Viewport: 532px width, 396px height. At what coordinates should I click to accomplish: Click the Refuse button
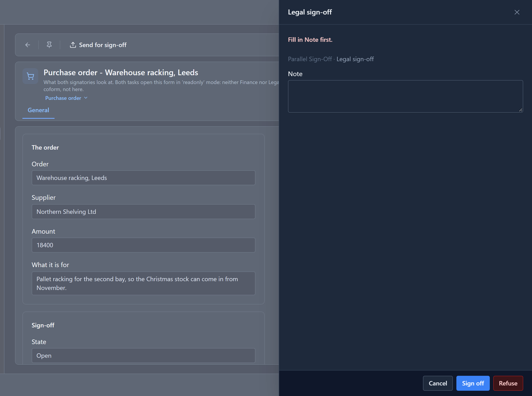(508, 383)
